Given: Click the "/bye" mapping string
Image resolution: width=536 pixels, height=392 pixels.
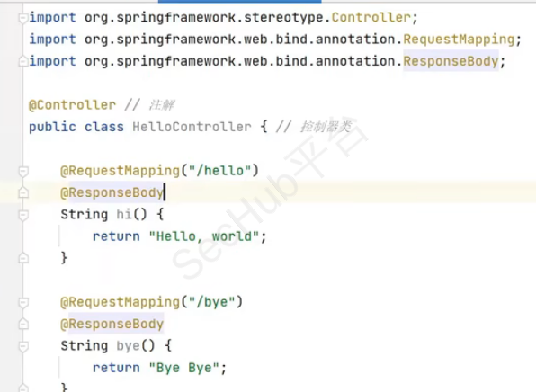Looking at the screenshot, I should pos(212,302).
